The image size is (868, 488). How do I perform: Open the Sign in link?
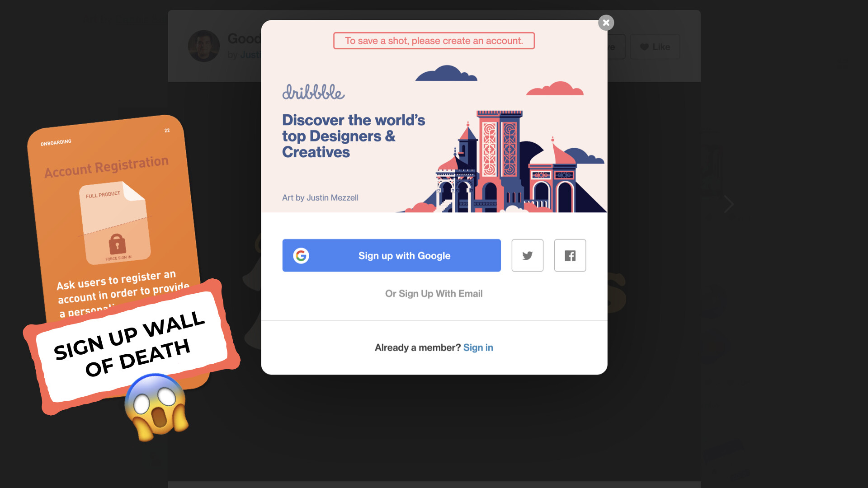point(478,347)
